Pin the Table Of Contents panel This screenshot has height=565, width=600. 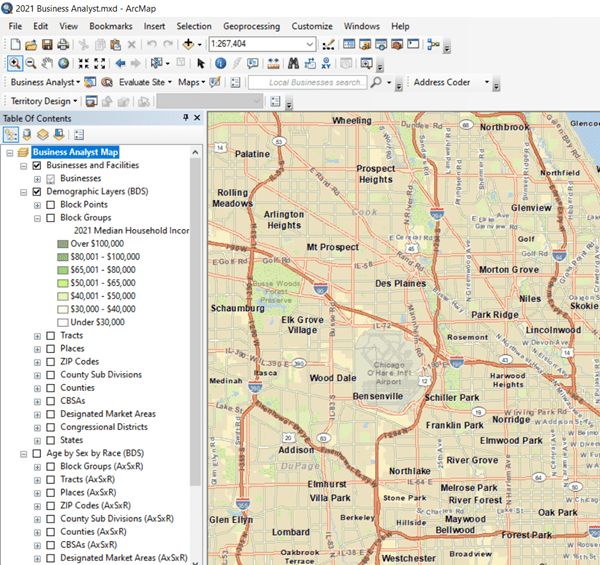(x=186, y=118)
